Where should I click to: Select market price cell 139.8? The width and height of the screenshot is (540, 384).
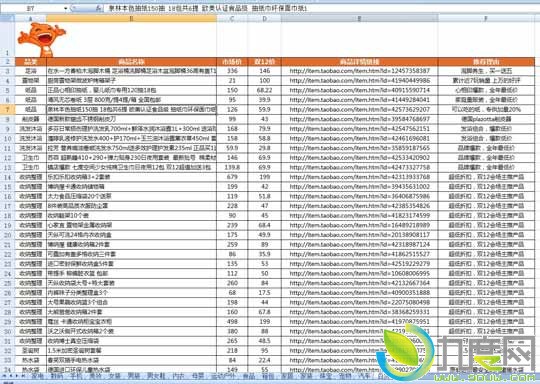pyautogui.click(x=232, y=167)
